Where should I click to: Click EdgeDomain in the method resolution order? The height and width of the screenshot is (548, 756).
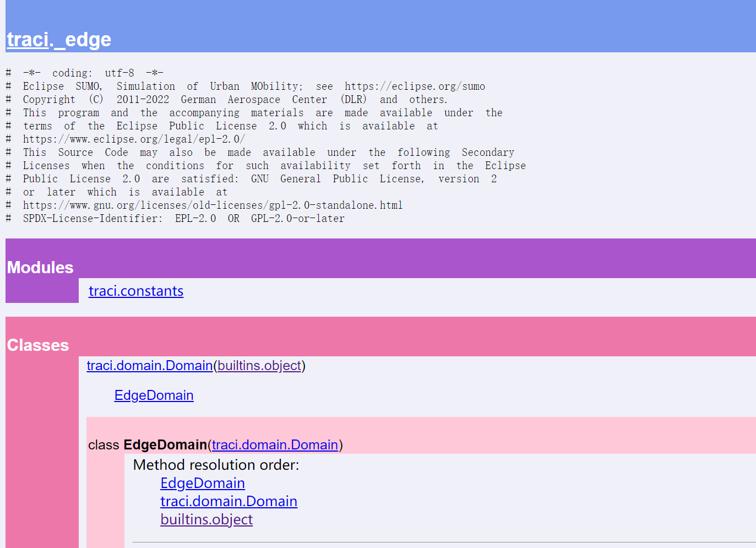[x=202, y=483]
